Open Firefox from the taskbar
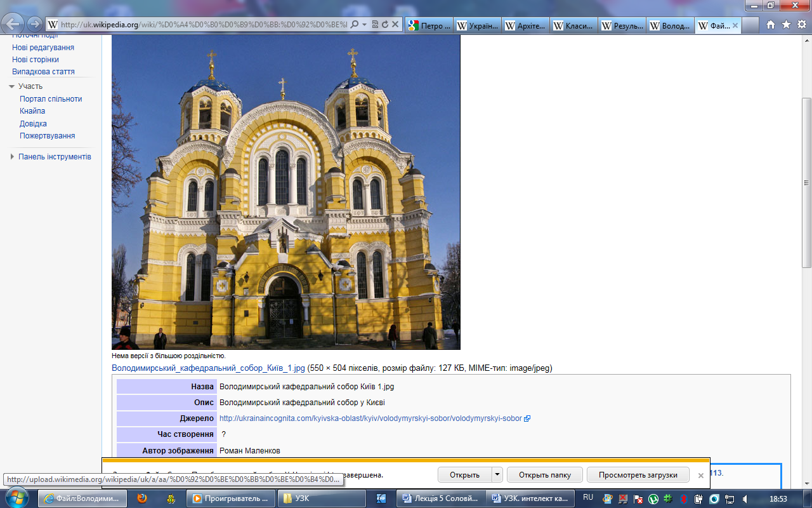The height and width of the screenshot is (508, 812). [142, 498]
